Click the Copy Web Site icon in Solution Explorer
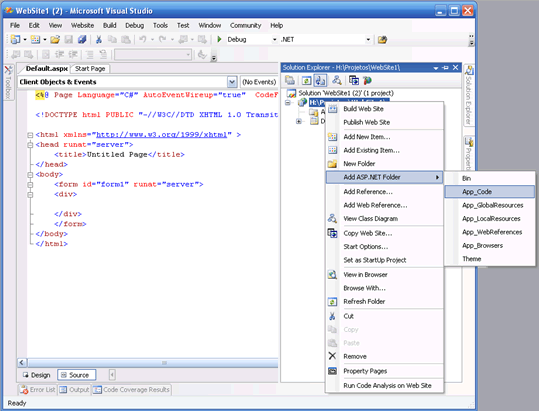Screen dimensions: 539x411 353,80
